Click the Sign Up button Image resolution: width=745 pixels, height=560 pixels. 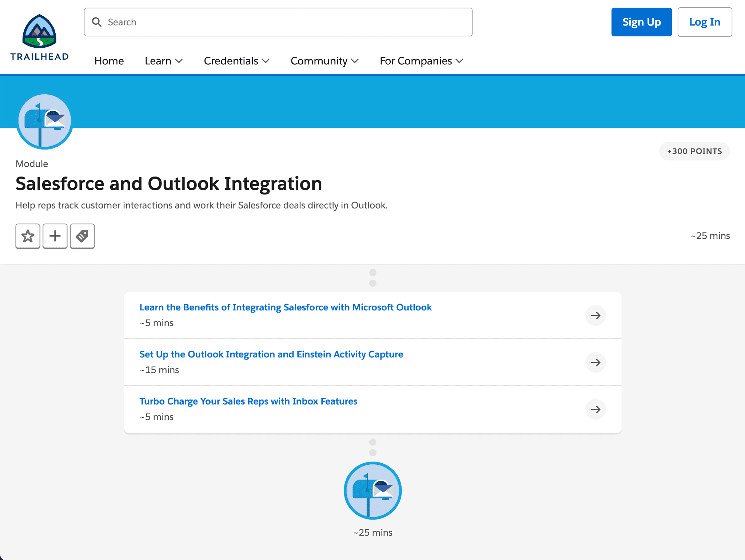[641, 22]
